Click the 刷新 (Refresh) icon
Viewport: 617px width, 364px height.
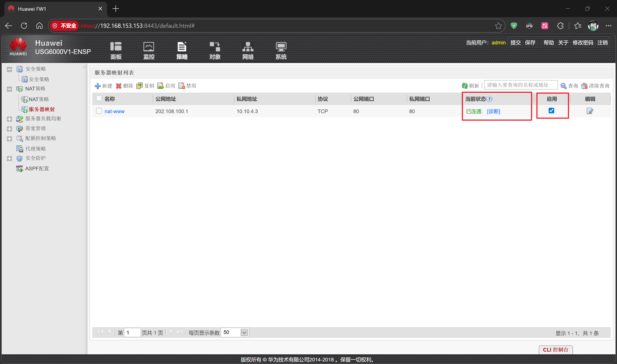point(464,86)
